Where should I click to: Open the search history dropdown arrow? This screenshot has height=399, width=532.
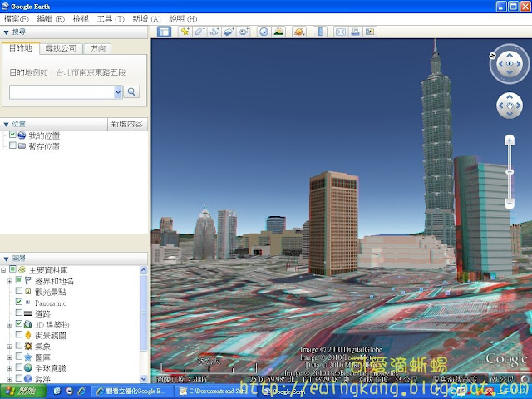pos(118,92)
